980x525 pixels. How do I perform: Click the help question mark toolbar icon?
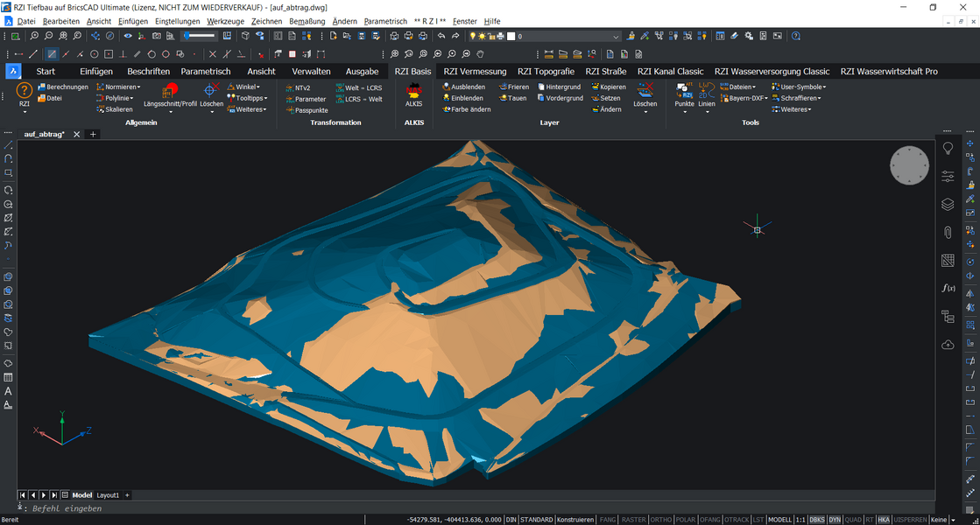(795, 36)
